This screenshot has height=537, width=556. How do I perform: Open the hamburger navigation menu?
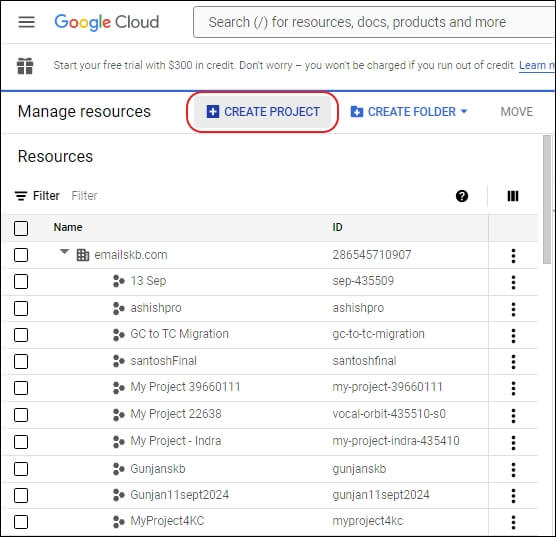pos(27,22)
